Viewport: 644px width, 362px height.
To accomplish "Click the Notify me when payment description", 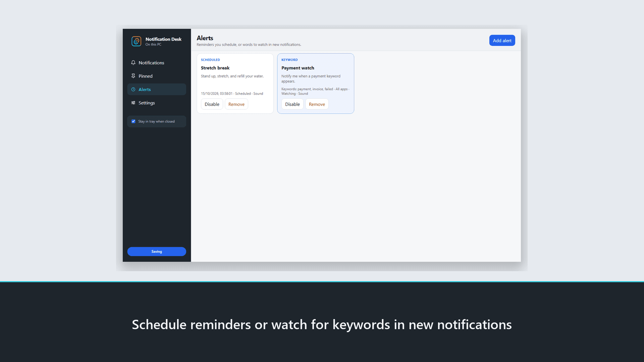I will click(x=311, y=79).
